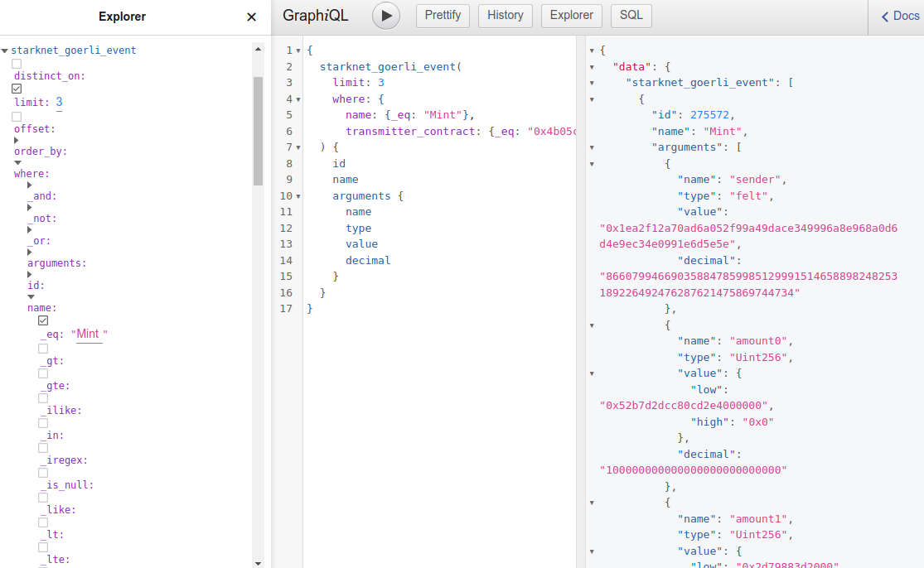
Task: Fold query line 1 with gutter arrow
Action: 298,51
